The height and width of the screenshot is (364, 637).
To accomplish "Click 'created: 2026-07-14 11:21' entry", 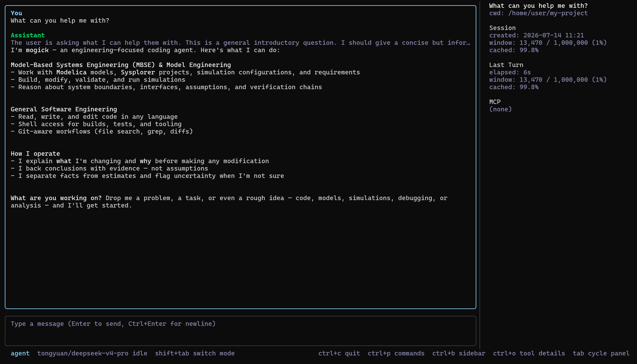I will pyautogui.click(x=536, y=35).
